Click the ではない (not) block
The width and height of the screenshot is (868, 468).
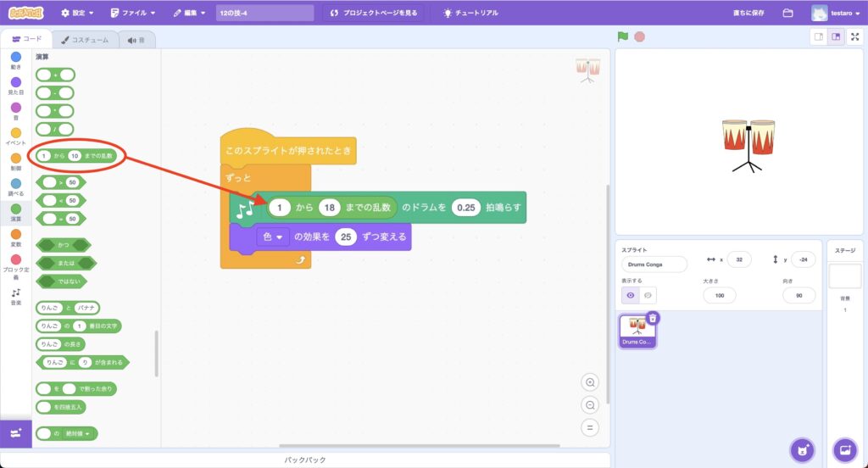pos(61,281)
